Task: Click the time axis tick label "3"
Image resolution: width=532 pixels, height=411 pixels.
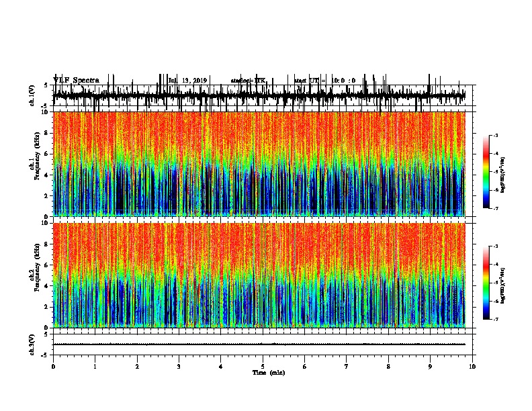Action: click(179, 367)
